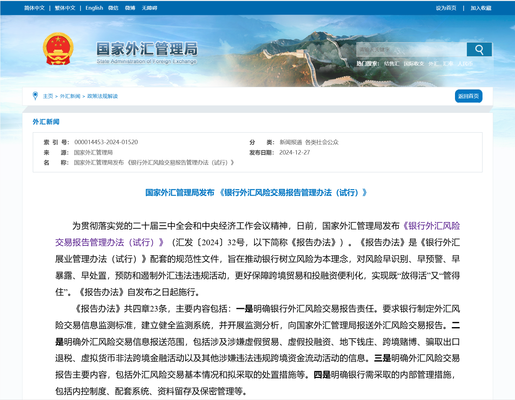This screenshot has width=515, height=400.
Task: Open the 微信 WeChat link
Action: (113, 8)
